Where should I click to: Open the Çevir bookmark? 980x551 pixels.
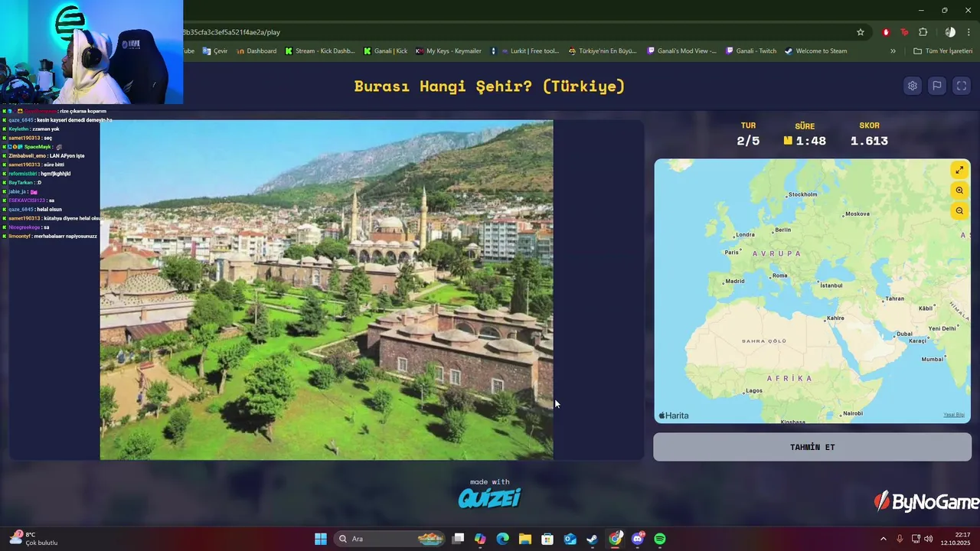tap(215, 51)
